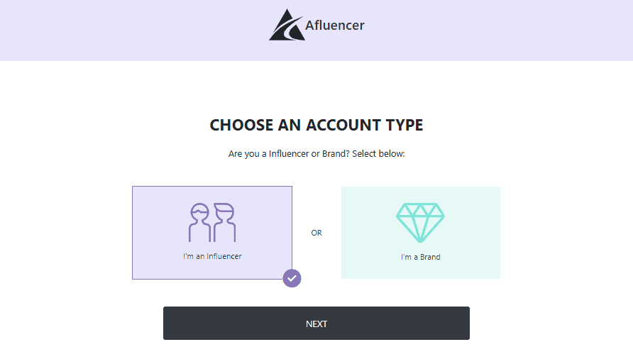Screen dimensions: 633x364
Task: Click the left person figure in the influencer icon
Action: click(x=199, y=222)
